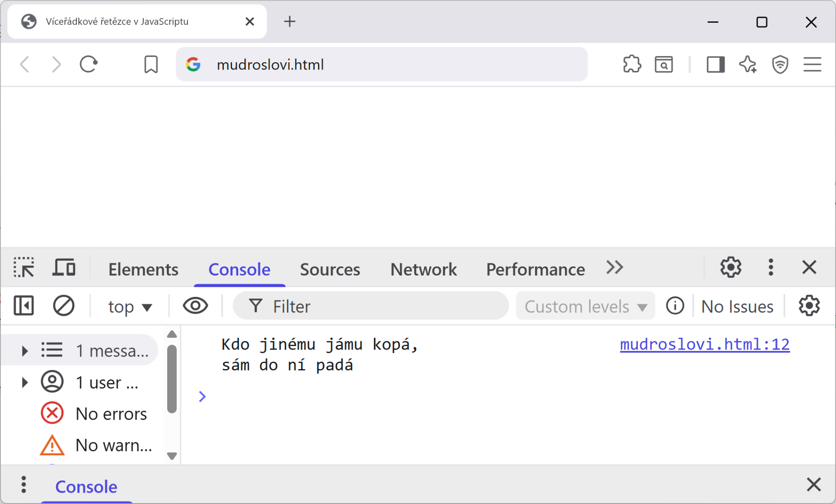Image resolution: width=836 pixels, height=504 pixels.
Task: Open the mudroslovi.html:12 source link
Action: pyautogui.click(x=705, y=344)
